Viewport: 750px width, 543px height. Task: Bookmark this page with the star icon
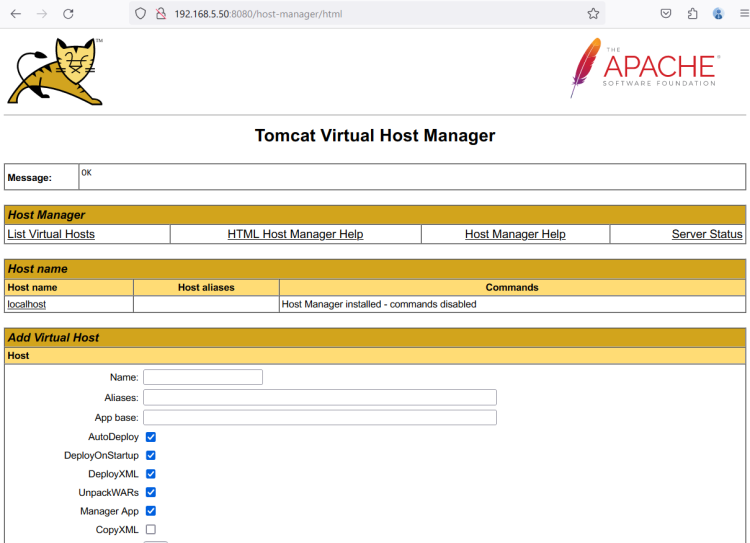(593, 14)
